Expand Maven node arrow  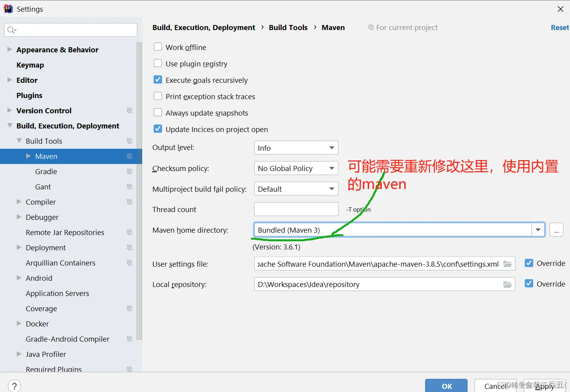pyautogui.click(x=29, y=156)
